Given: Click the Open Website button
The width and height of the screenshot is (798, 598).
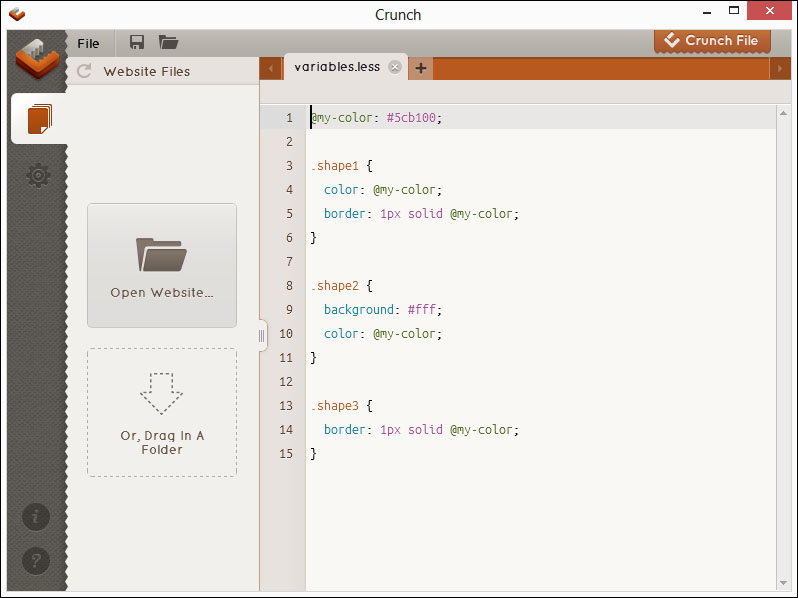Looking at the screenshot, I should pos(162,265).
